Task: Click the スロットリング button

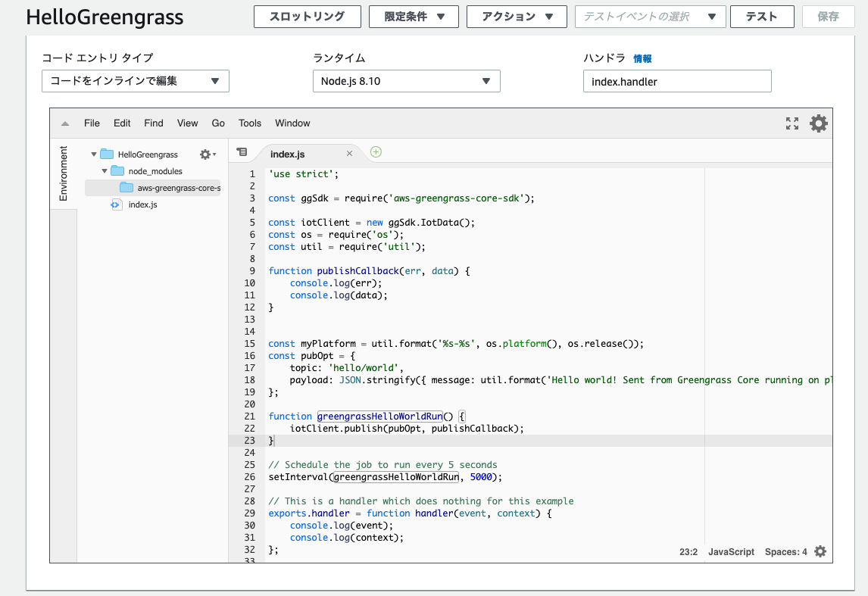Action: 308,17
